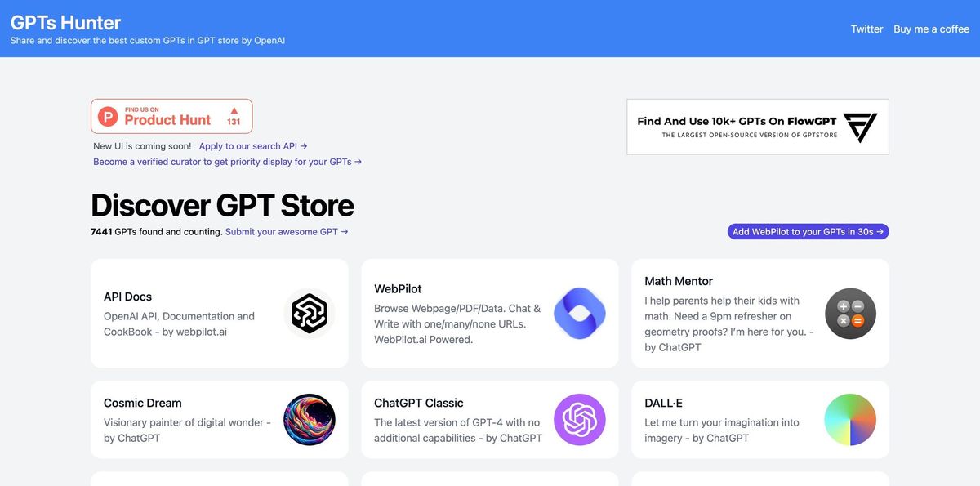Image resolution: width=980 pixels, height=486 pixels.
Task: Click the ChatGPT Classic purple logo icon
Action: click(580, 420)
